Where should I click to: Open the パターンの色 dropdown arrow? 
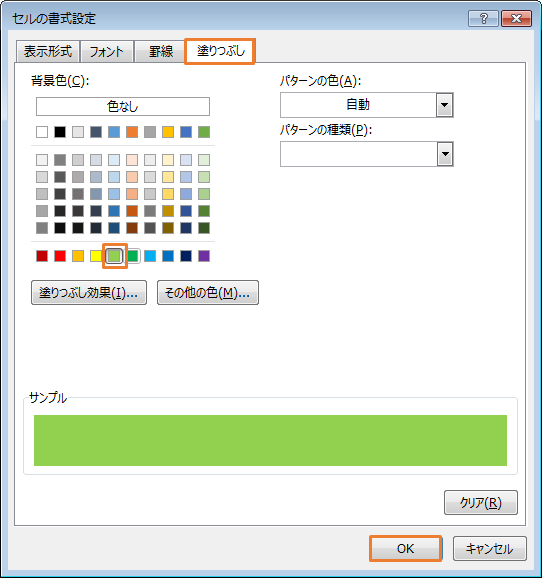click(445, 105)
